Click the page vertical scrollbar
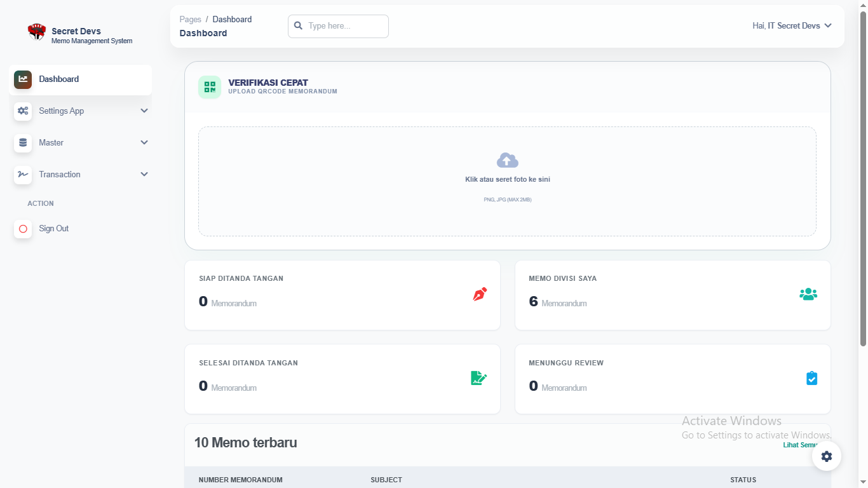Screen dimensions: 868x488 pos(862,178)
